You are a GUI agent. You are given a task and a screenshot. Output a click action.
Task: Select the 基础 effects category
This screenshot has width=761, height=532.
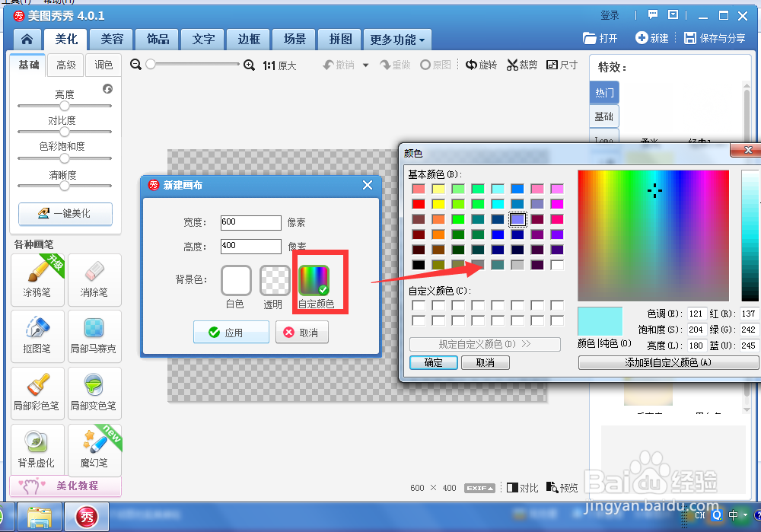click(x=604, y=116)
